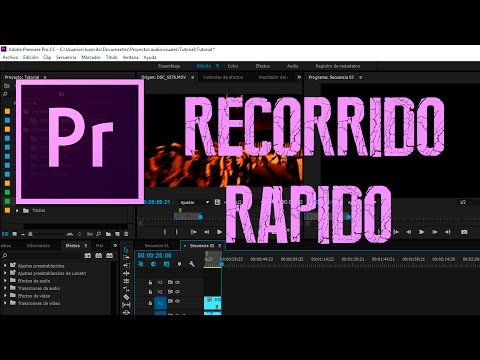Step back one frame in Program monitor
This screenshot has width=480, height=360.
[408, 232]
